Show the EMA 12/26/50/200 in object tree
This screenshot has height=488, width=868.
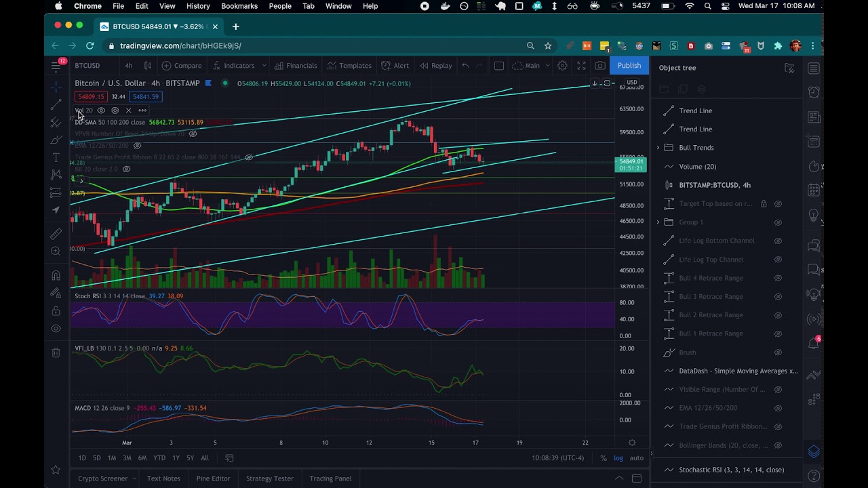[x=778, y=408]
